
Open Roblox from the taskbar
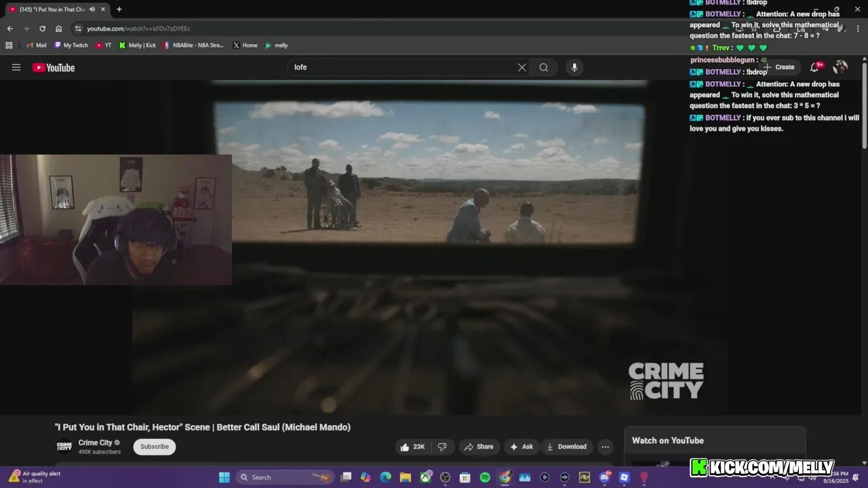click(624, 477)
